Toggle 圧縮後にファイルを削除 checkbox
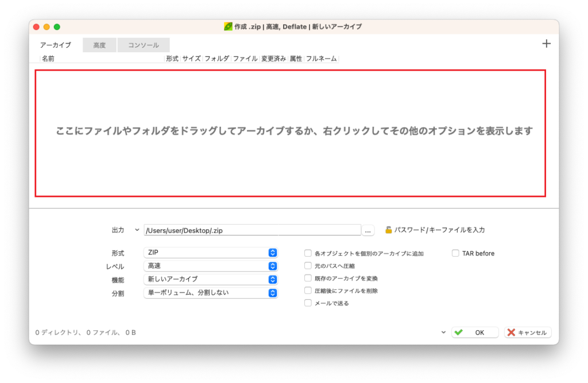Image resolution: width=588 pixels, height=383 pixels. coord(308,291)
